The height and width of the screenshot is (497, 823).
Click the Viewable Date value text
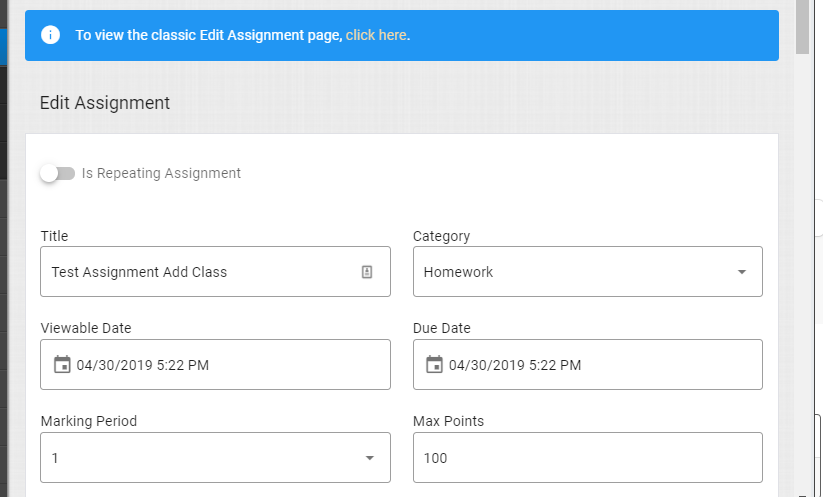tap(143, 365)
